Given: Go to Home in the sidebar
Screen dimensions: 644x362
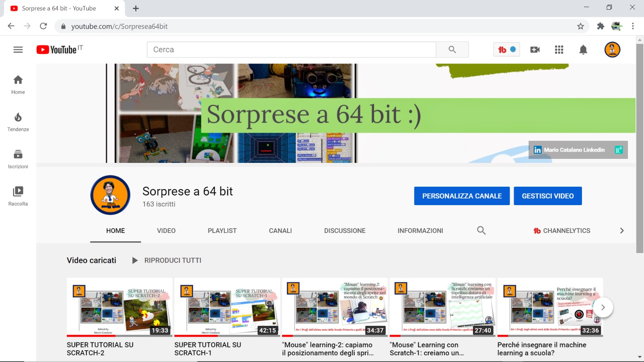Looking at the screenshot, I should [x=18, y=85].
